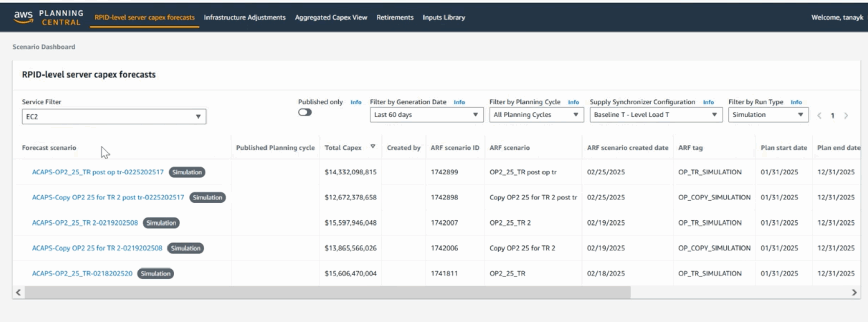Image resolution: width=868 pixels, height=322 pixels.
Task: Click ARF scenario ID 1742898
Action: (x=444, y=197)
